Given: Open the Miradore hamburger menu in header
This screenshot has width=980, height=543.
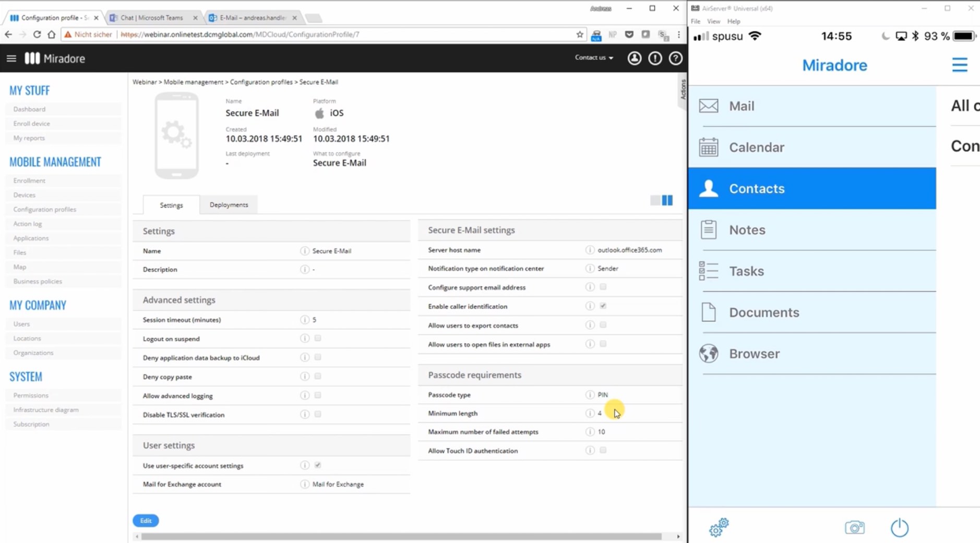Looking at the screenshot, I should [11, 58].
